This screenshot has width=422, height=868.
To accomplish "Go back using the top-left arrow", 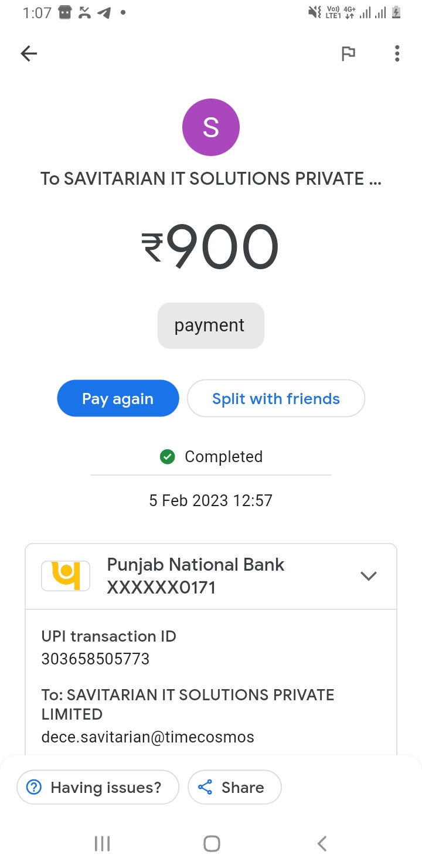I will (x=29, y=54).
